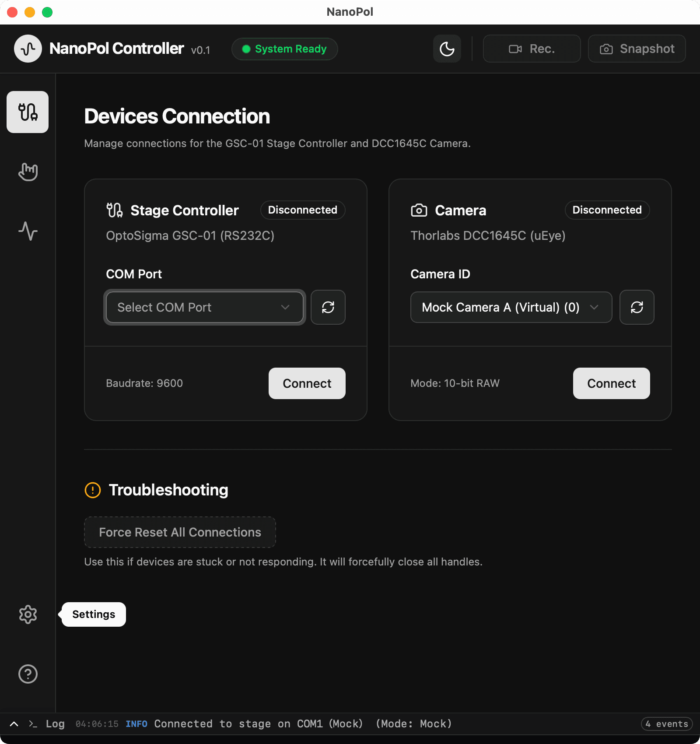
Task: Connect the Stage Controller
Action: pos(307,383)
